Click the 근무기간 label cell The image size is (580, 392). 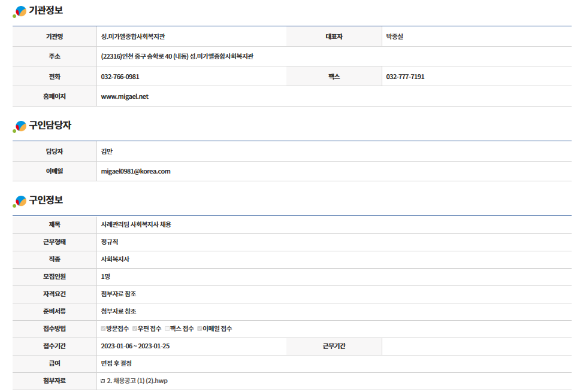tap(334, 346)
